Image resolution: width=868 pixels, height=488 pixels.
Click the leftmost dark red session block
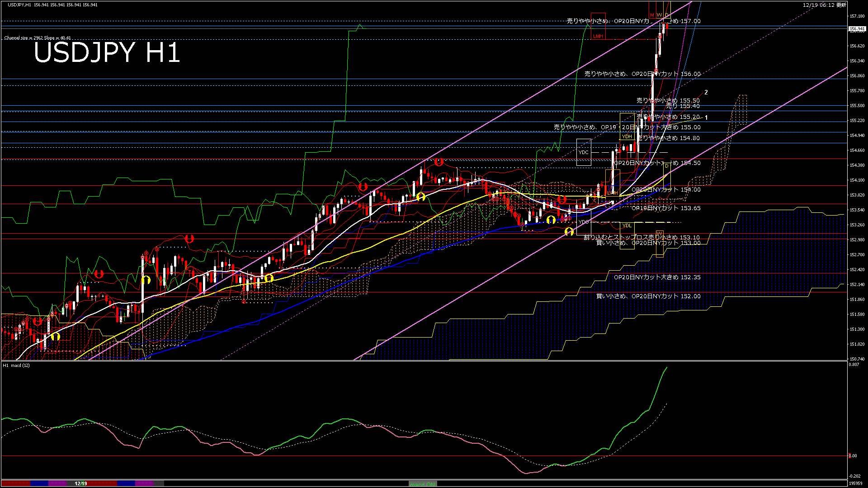(x=15, y=483)
